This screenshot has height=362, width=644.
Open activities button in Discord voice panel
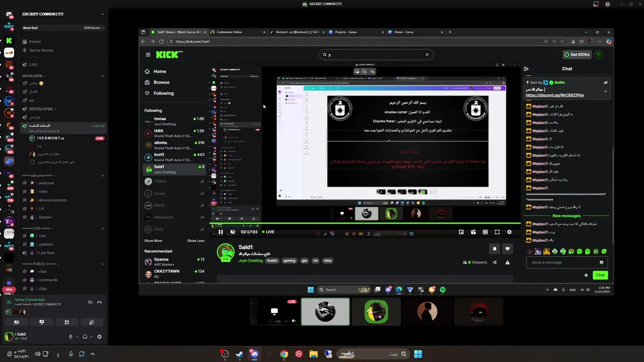(66, 322)
